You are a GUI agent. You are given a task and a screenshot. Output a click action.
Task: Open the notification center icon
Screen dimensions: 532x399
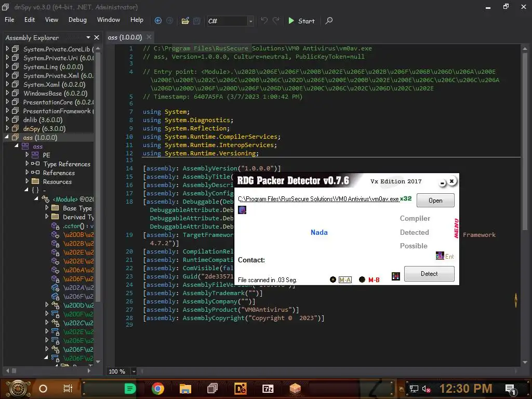point(511,389)
